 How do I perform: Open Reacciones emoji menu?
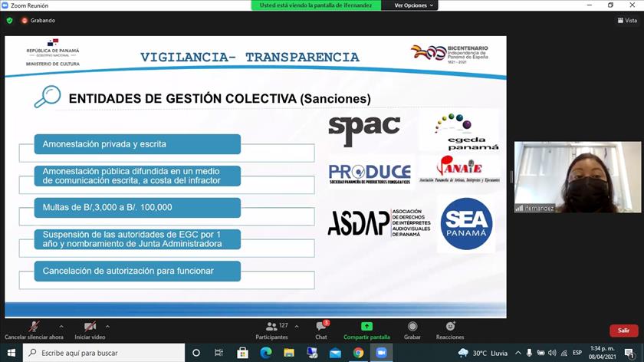[x=450, y=331]
